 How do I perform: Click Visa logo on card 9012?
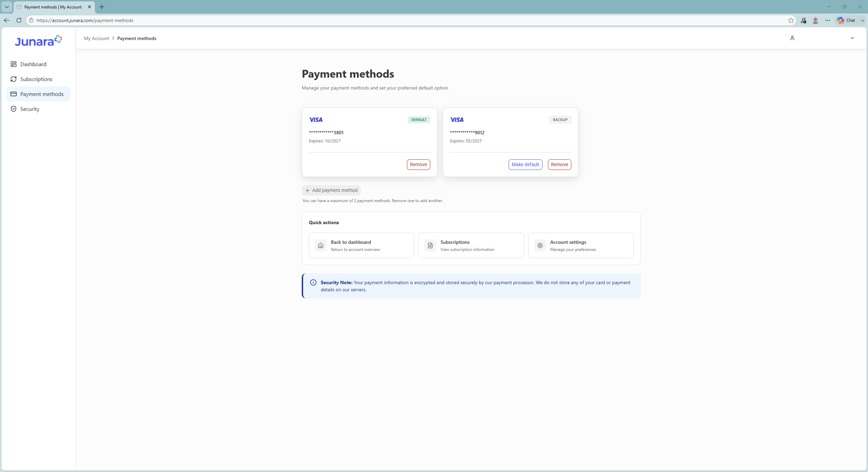(456, 120)
